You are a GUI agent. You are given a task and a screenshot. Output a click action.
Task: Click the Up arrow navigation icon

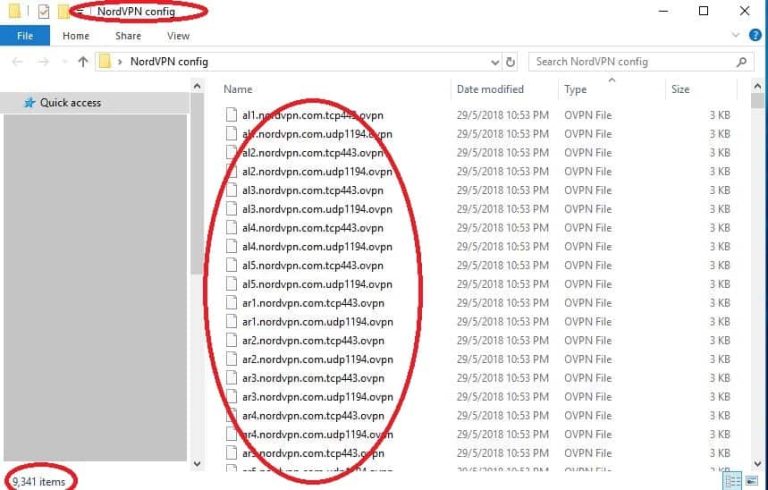(83, 61)
